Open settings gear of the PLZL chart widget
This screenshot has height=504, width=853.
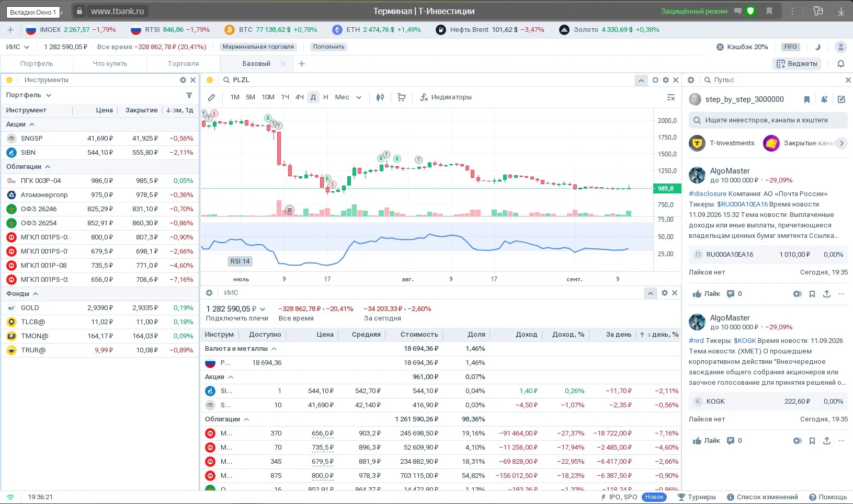coord(666,80)
